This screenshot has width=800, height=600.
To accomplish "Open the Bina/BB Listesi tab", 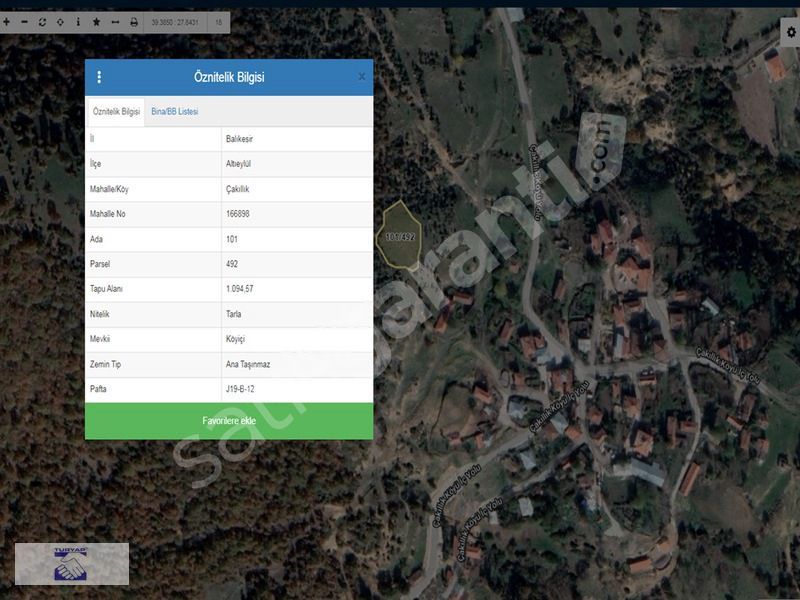I will pos(174,112).
